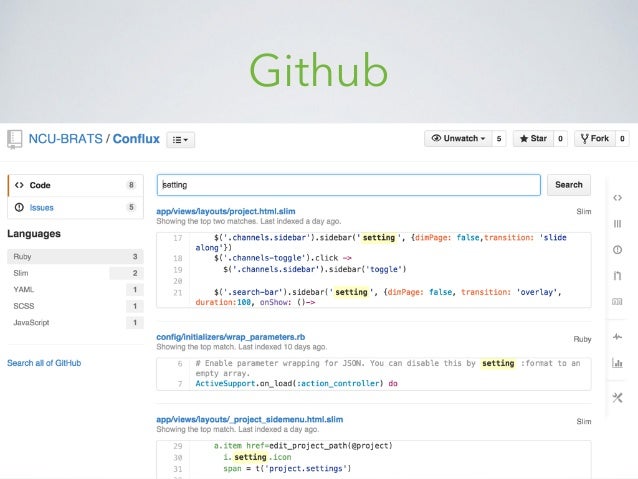
Task: Click highlighted 'setting' in wrap_parameters.rb snippet
Action: (498, 363)
